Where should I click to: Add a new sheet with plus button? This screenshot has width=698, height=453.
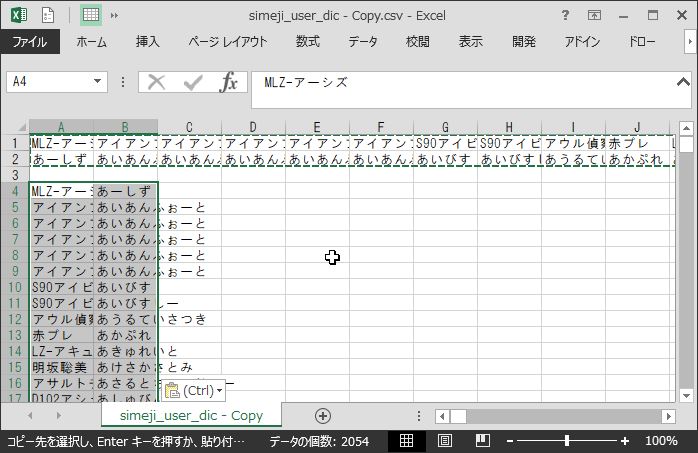323,416
